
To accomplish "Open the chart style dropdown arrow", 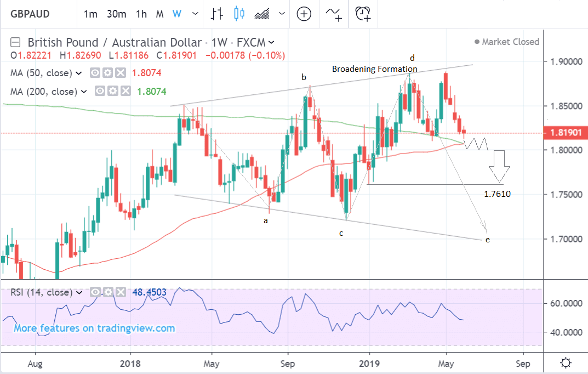I will coord(282,14).
